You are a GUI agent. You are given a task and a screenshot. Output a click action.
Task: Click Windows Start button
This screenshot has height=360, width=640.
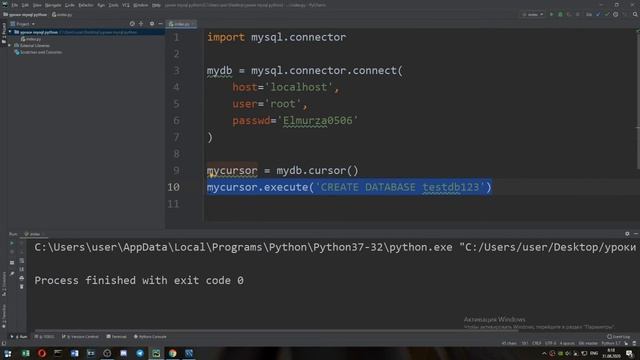[8, 353]
